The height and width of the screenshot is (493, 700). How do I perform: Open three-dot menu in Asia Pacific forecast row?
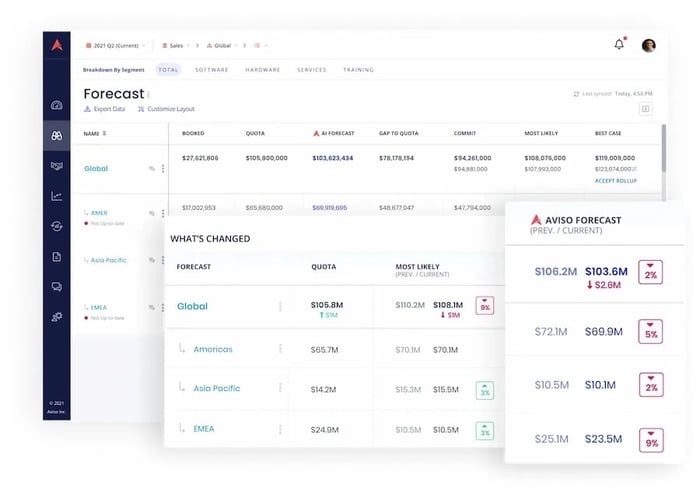[163, 260]
